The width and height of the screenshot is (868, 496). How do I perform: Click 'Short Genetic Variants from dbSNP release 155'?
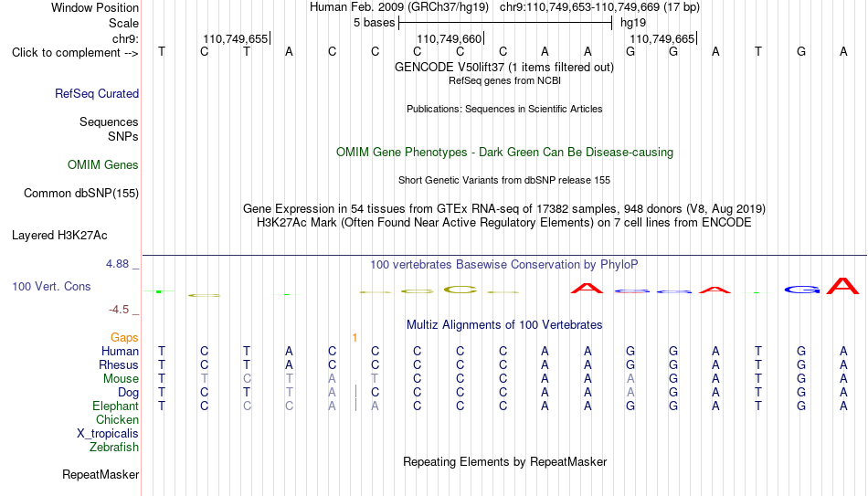point(504,181)
